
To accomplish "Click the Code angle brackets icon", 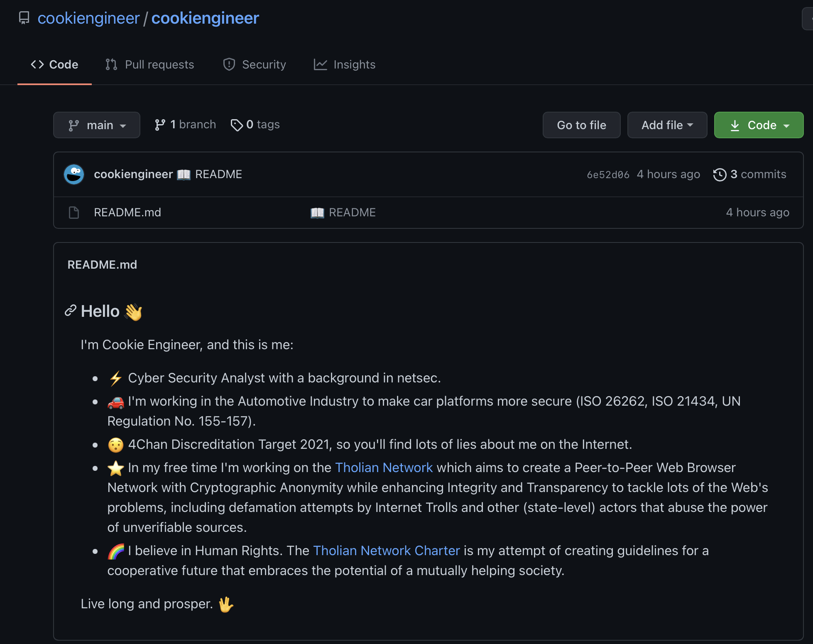I will tap(37, 64).
